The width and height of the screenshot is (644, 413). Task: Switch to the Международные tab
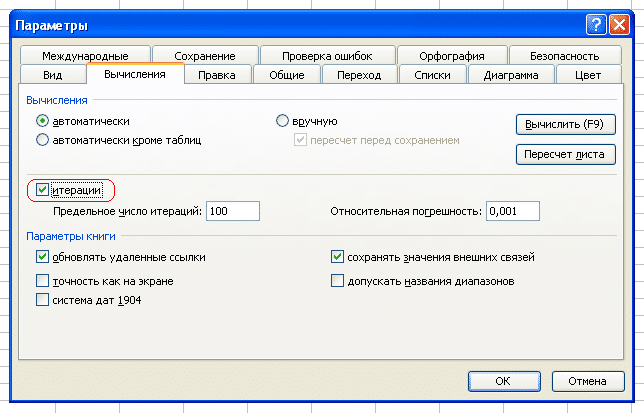85,56
